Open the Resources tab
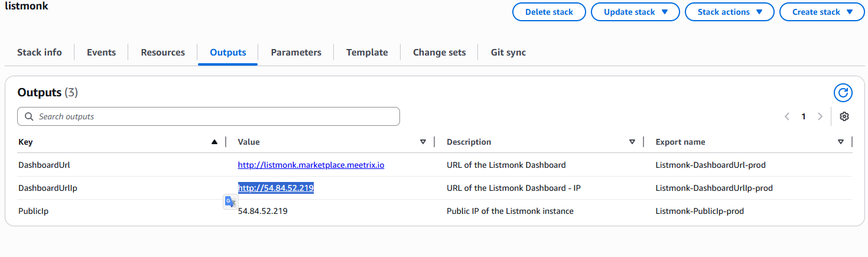This screenshot has width=868, height=257. click(162, 52)
